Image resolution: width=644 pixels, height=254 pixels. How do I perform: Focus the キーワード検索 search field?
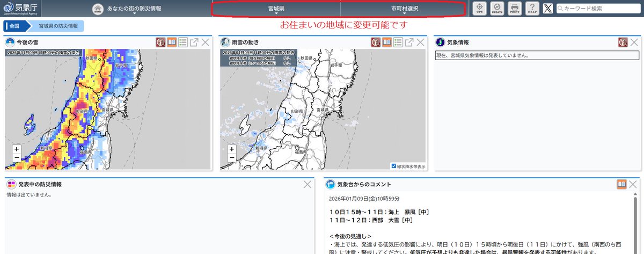[599, 9]
